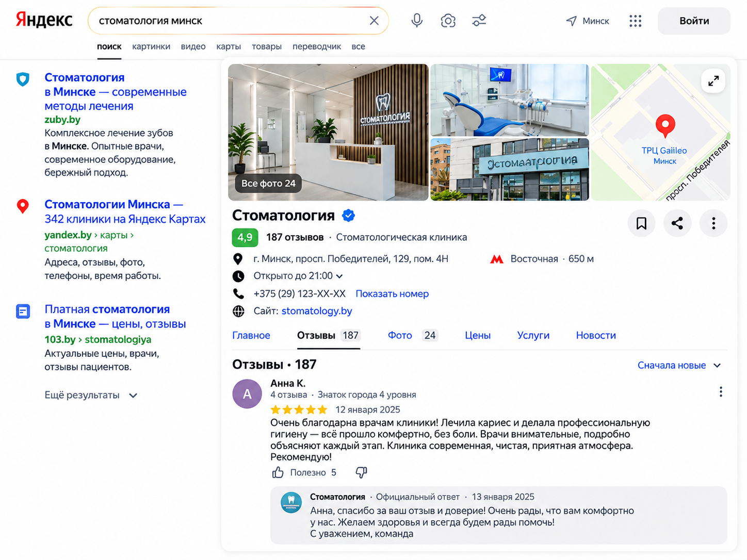The image size is (747, 560).
Task: Click the address pin icon in clinic info
Action: click(238, 259)
